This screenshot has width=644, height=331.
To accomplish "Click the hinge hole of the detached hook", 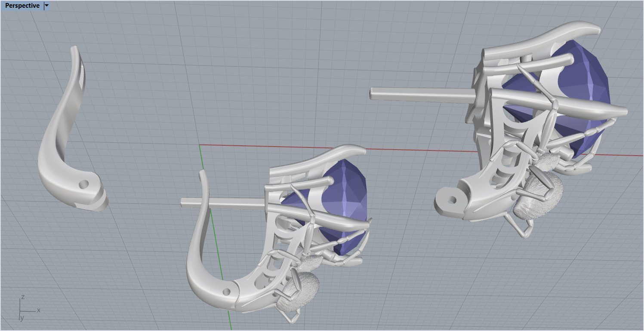I will (x=84, y=185).
